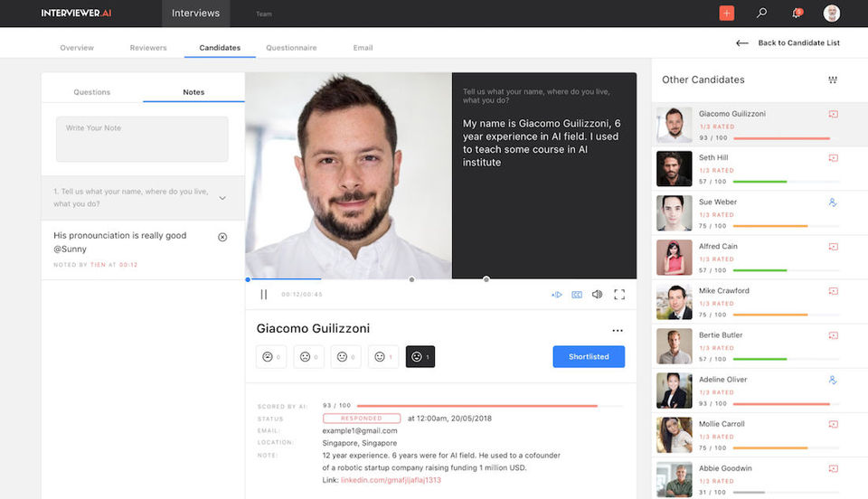The image size is (868, 499).
Task: Toggle closed captions icon
Action: click(x=577, y=295)
